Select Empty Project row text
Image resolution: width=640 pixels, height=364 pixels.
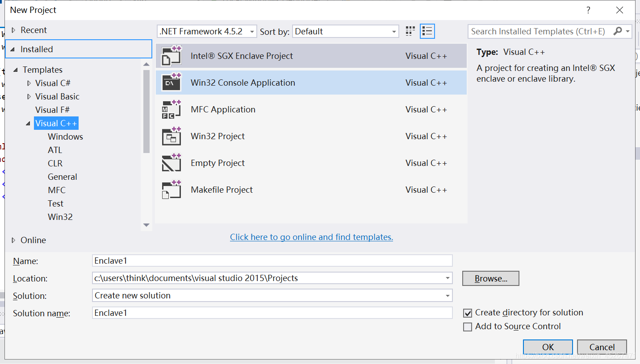click(218, 163)
